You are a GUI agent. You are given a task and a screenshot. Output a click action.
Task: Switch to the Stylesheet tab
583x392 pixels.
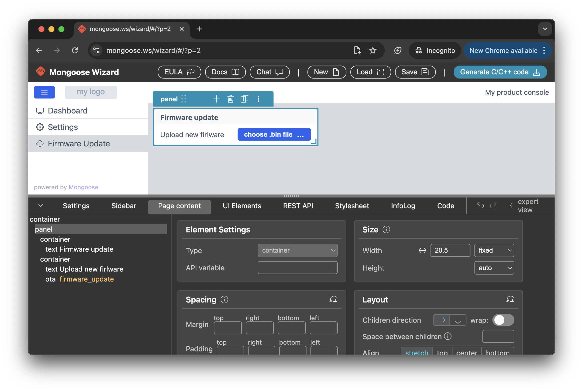click(352, 205)
